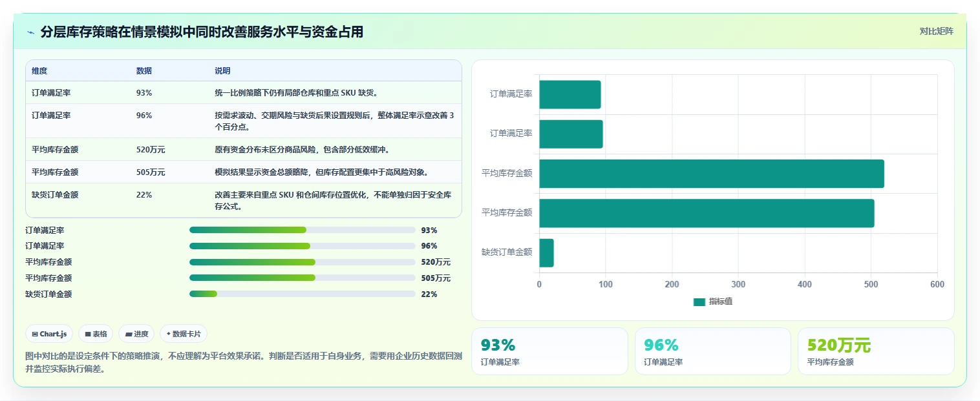Click the chart bar reaching about 520
The width and height of the screenshot is (980, 401).
click(711, 174)
